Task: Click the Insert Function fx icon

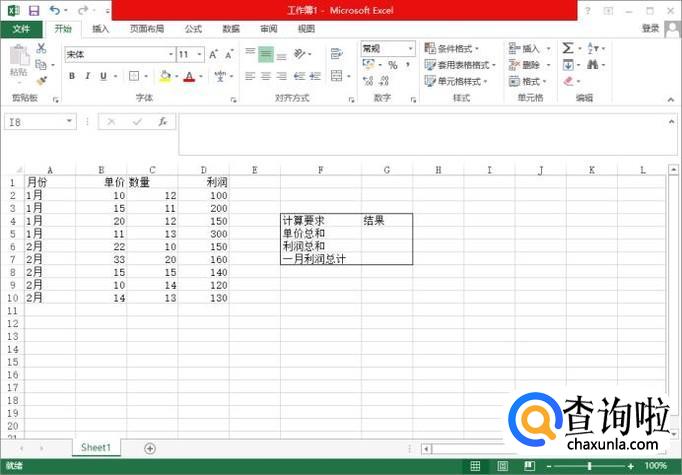Action: (x=163, y=122)
